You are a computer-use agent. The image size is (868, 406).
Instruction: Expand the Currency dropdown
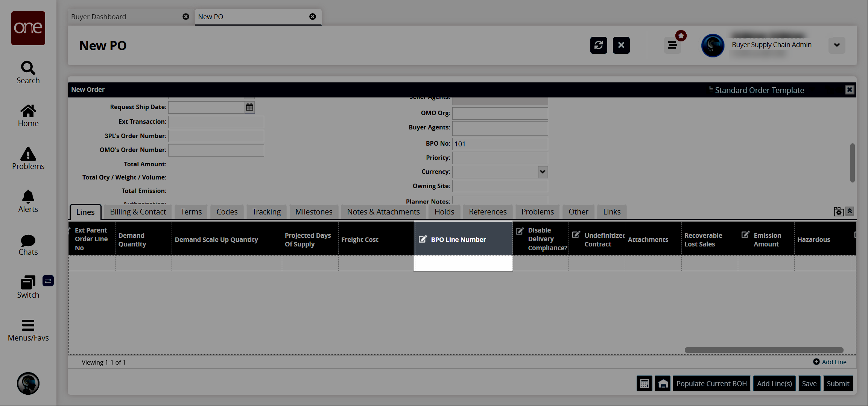pos(542,172)
